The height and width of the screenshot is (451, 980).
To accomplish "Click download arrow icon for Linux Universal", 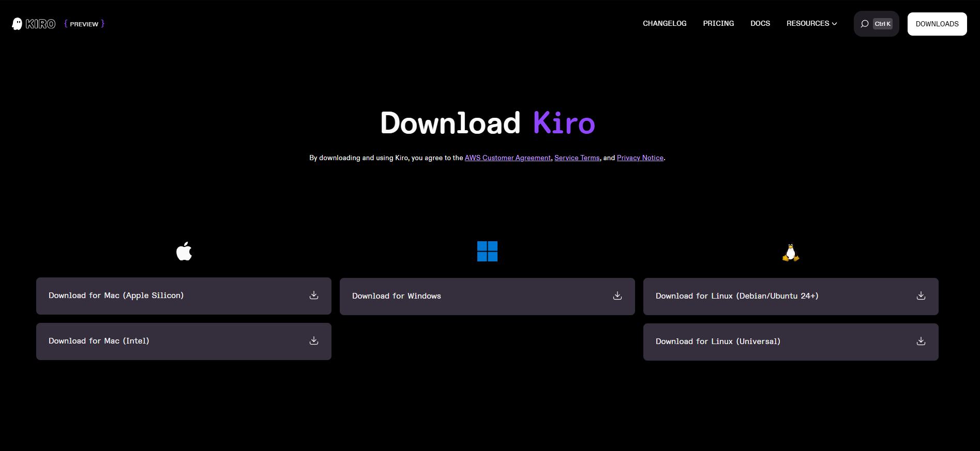I will [x=921, y=341].
